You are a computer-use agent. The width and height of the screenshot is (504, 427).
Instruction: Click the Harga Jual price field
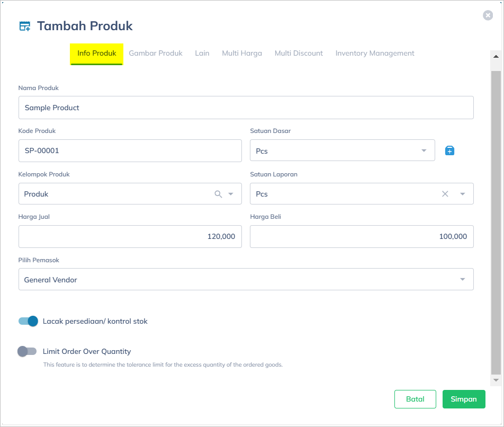[x=130, y=237]
